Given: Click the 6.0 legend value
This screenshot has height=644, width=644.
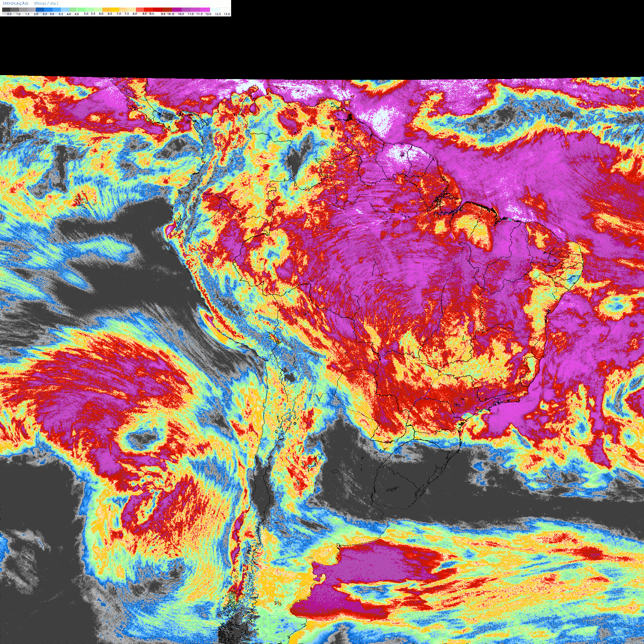Looking at the screenshot, I should [101, 14].
